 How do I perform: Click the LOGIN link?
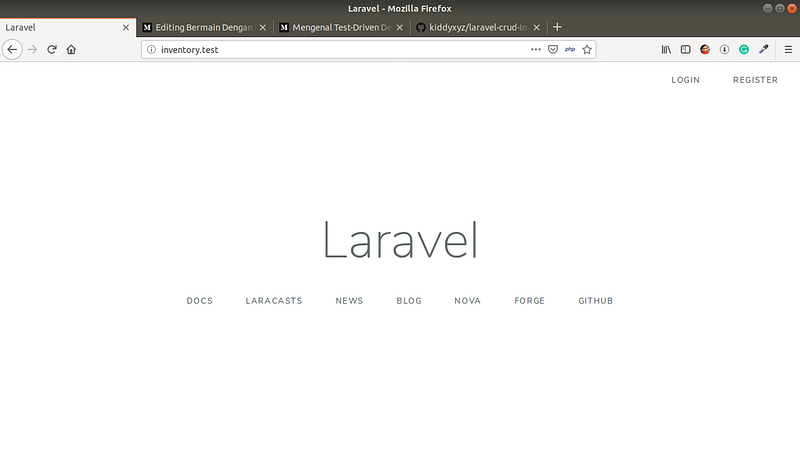pyautogui.click(x=685, y=80)
